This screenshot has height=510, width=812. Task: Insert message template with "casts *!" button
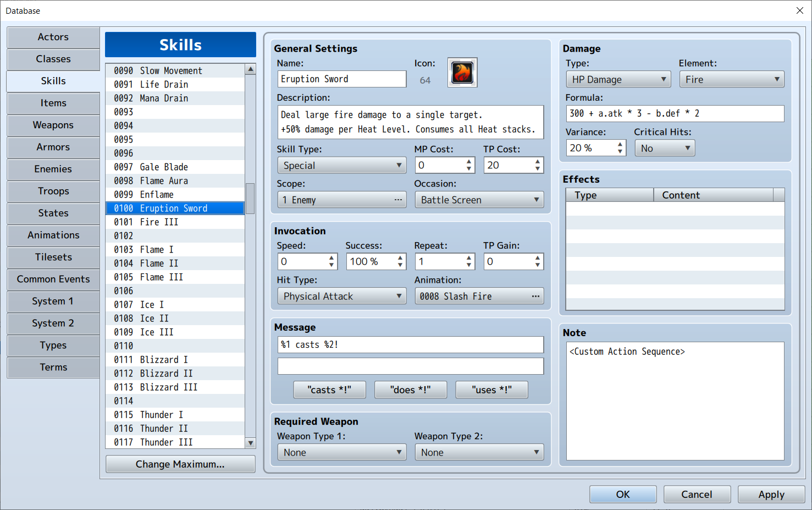[x=329, y=390]
